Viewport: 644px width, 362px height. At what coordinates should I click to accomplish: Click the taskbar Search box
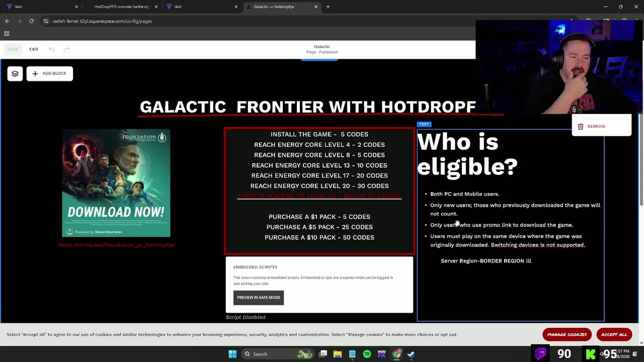click(278, 354)
